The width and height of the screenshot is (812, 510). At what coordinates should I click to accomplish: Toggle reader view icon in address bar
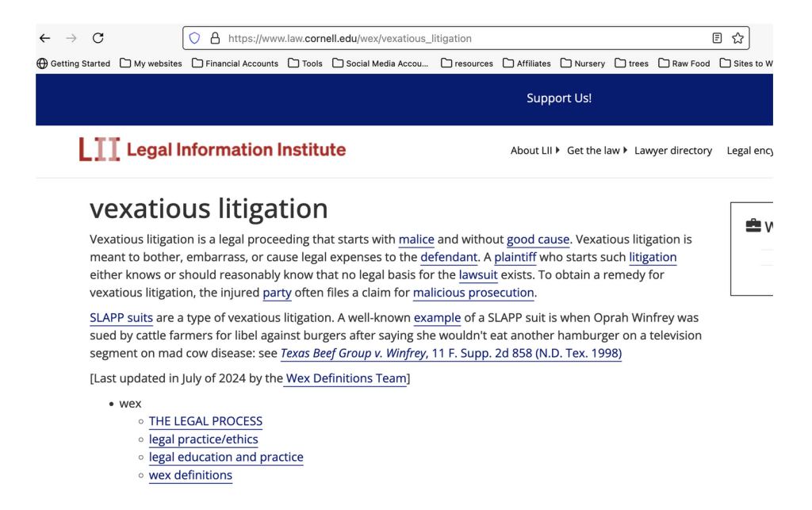point(717,38)
